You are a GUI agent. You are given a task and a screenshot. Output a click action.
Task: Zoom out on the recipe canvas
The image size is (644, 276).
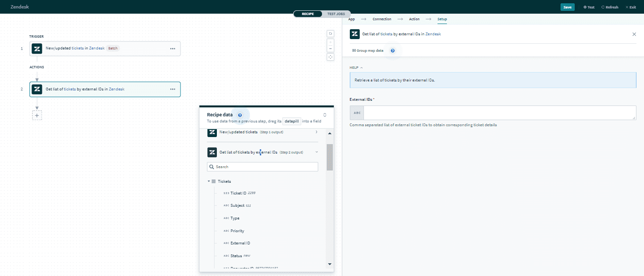330,49
